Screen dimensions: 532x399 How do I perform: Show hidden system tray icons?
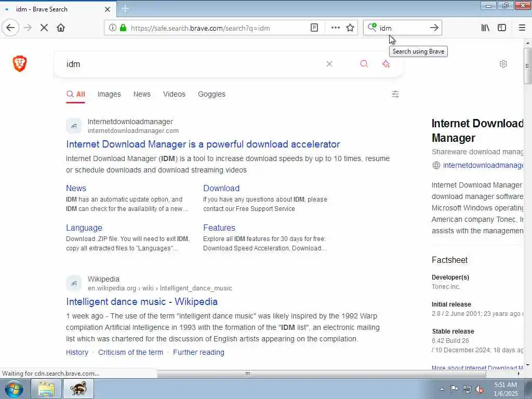(442, 389)
